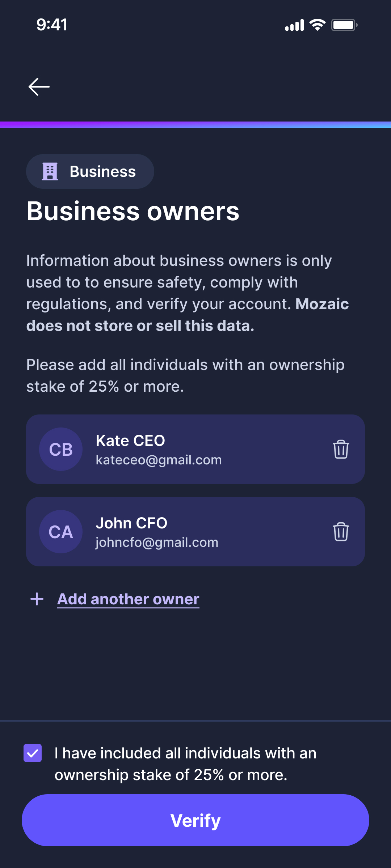Tap the johncfo@gmail.com email text
This screenshot has width=391, height=868.
157,542
